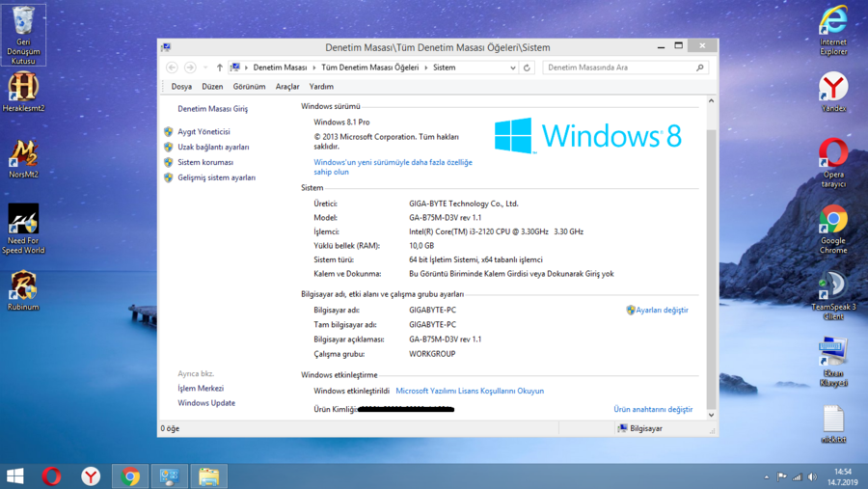Click the Aygıt Yöneticisi link

(x=203, y=132)
